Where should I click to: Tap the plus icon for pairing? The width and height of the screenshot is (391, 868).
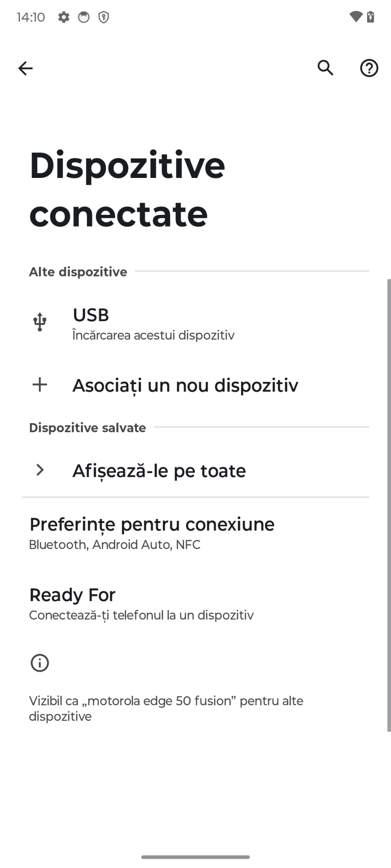click(x=40, y=385)
